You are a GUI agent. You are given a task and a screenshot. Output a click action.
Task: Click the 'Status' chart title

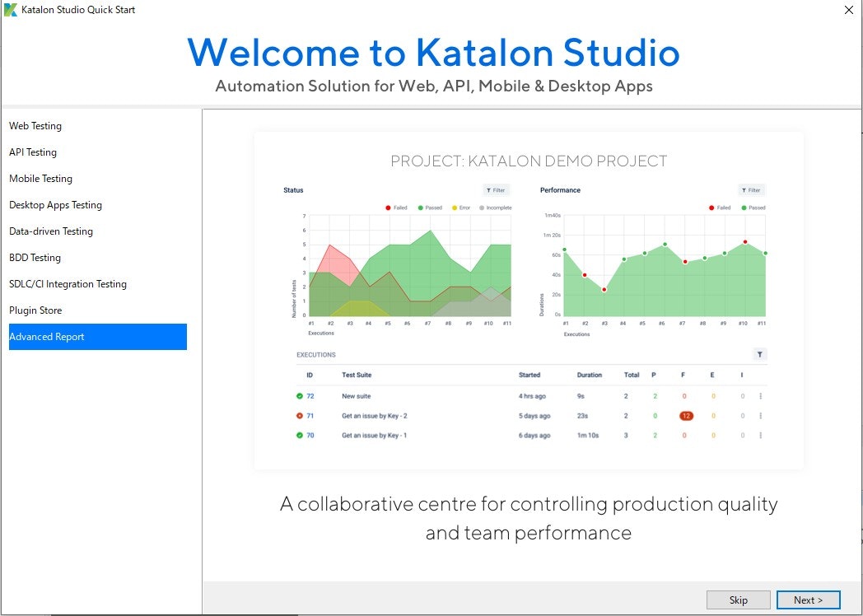(293, 190)
